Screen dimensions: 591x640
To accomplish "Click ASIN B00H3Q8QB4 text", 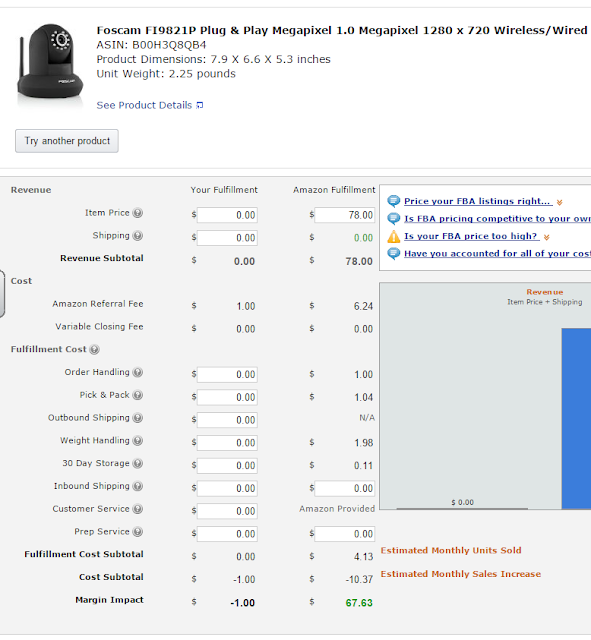I will coord(151,45).
